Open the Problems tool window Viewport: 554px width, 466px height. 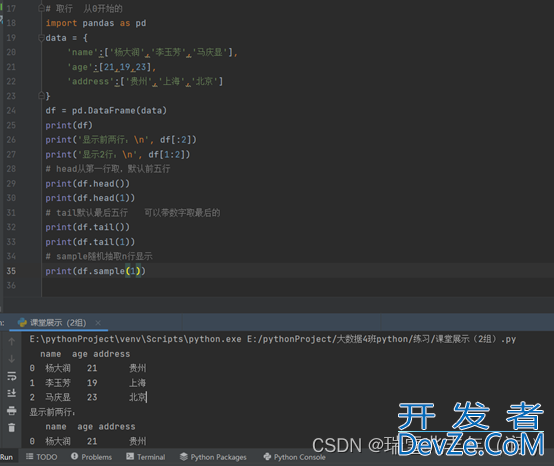(92, 457)
